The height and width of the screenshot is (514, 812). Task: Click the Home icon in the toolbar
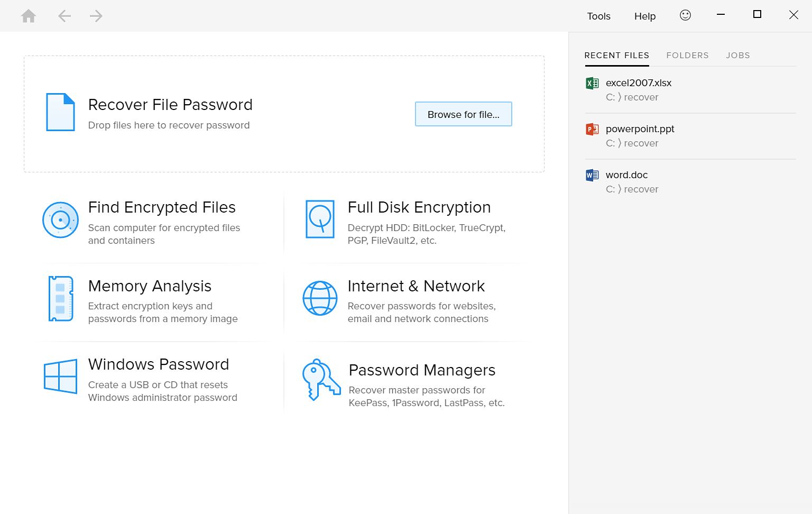pos(29,16)
